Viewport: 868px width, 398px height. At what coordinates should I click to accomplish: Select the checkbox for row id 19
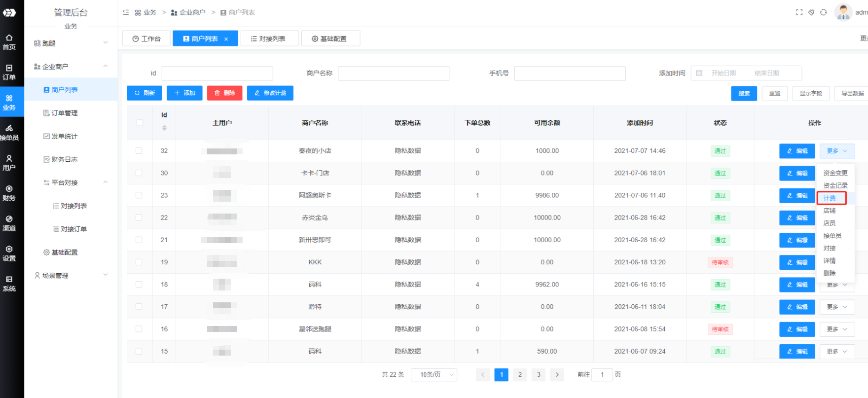pyautogui.click(x=139, y=262)
